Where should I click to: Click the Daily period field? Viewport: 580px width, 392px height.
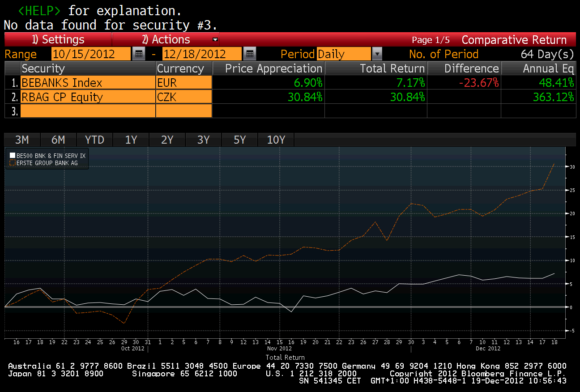[x=344, y=54]
